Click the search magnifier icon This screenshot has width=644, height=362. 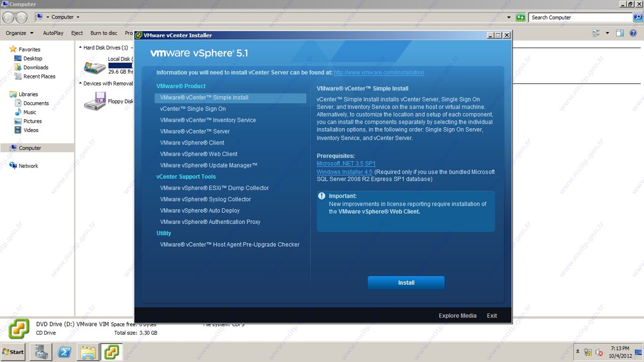pos(638,17)
